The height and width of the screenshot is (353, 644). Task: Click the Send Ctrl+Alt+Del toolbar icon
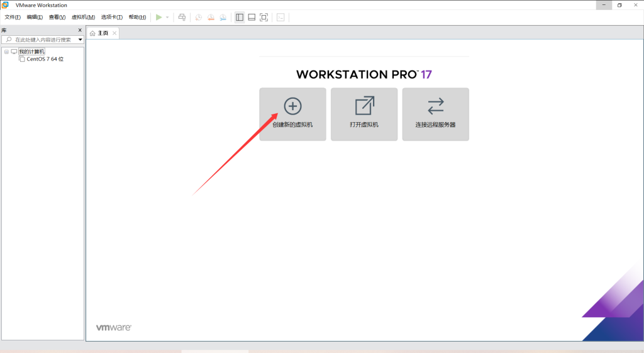coord(182,17)
